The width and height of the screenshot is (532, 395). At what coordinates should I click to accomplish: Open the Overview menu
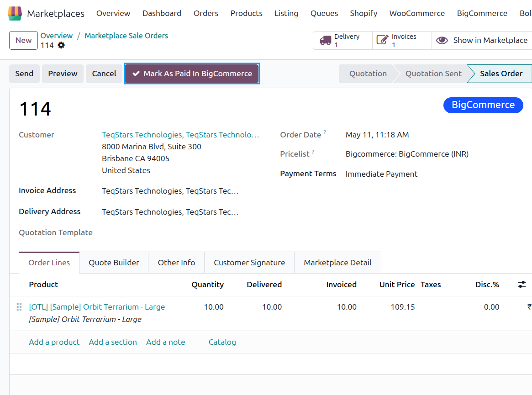tap(113, 13)
